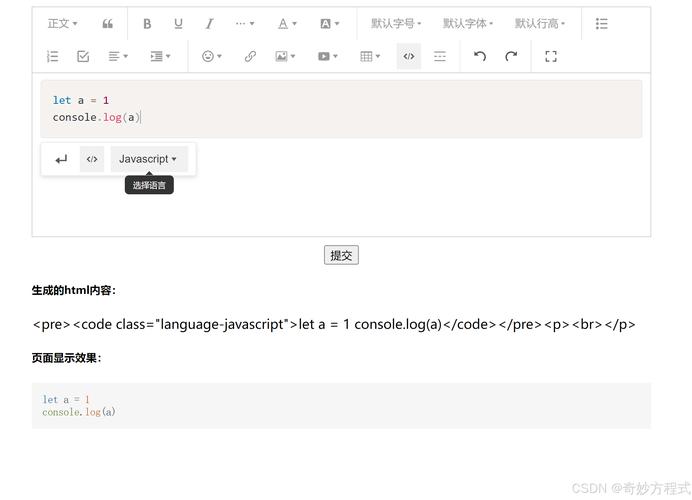
Task: Click the blockquote icon in the toolbar
Action: [108, 24]
